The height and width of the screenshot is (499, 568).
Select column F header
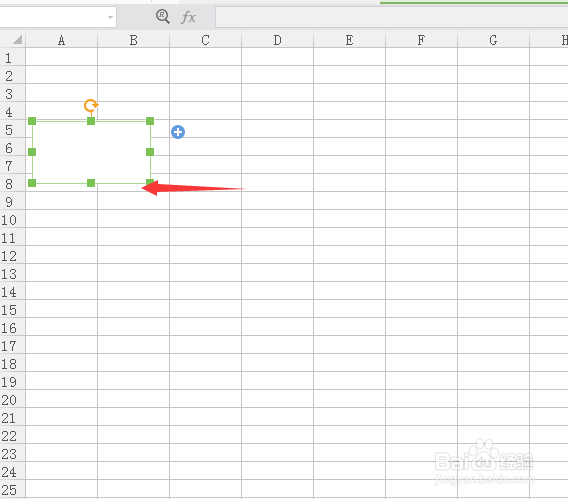click(421, 40)
